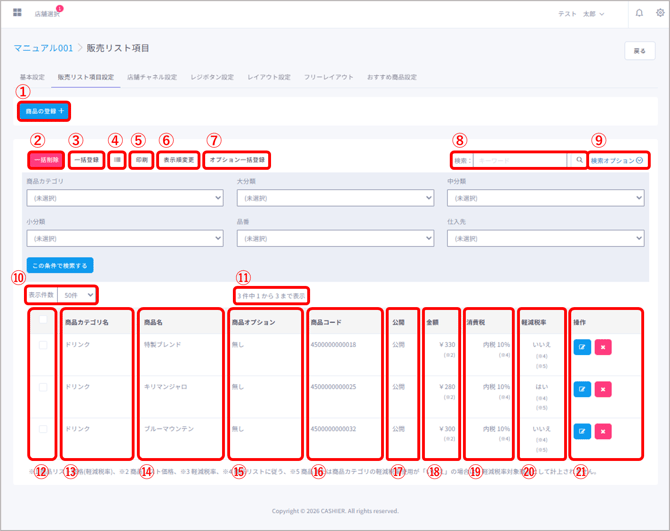Open the settings gear icon
This screenshot has width=670, height=531.
659,14
